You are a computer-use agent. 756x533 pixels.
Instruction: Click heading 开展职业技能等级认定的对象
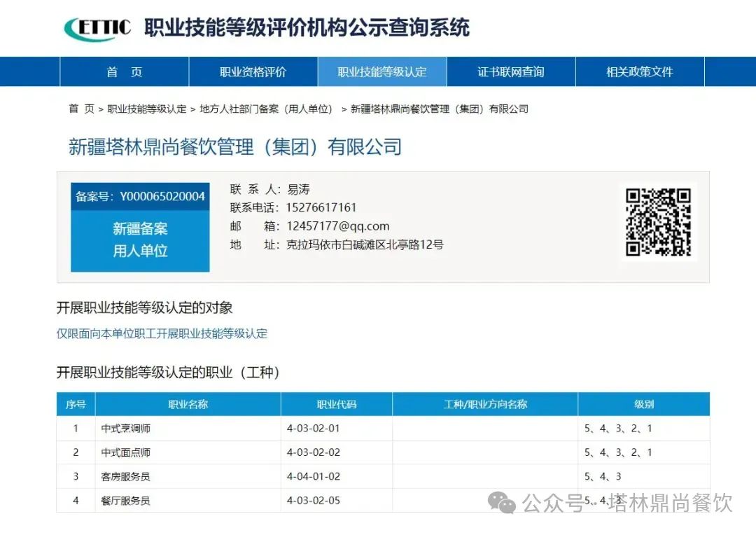pyautogui.click(x=145, y=307)
